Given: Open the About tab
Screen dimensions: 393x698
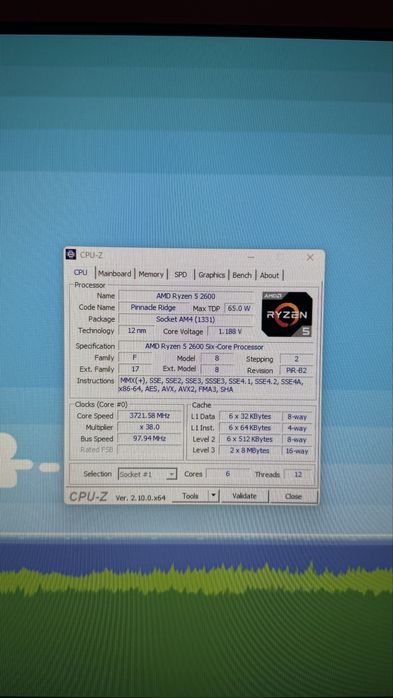Looking at the screenshot, I should [x=269, y=275].
